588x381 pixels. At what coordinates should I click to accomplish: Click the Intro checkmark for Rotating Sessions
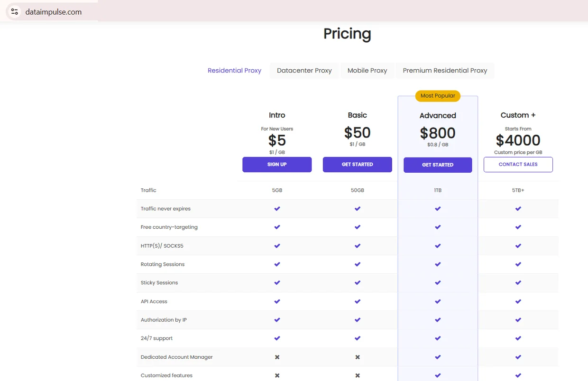click(x=277, y=264)
